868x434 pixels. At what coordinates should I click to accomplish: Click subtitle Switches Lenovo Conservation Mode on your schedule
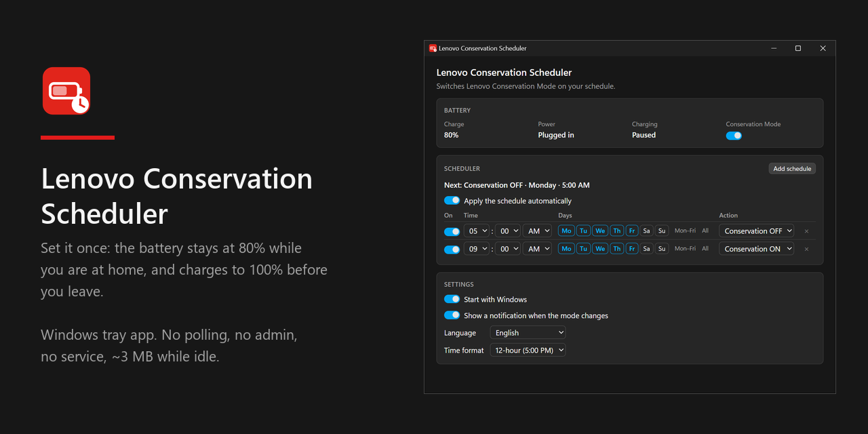click(526, 86)
